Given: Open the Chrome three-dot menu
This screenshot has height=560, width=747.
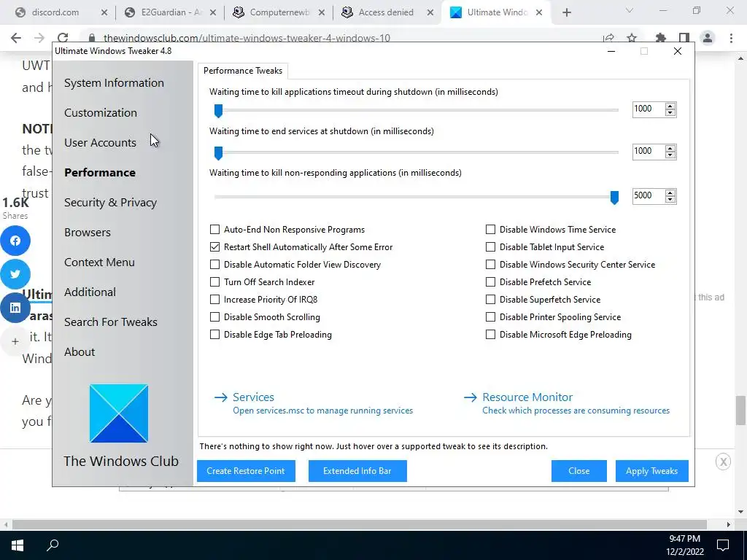Looking at the screenshot, I should point(731,38).
